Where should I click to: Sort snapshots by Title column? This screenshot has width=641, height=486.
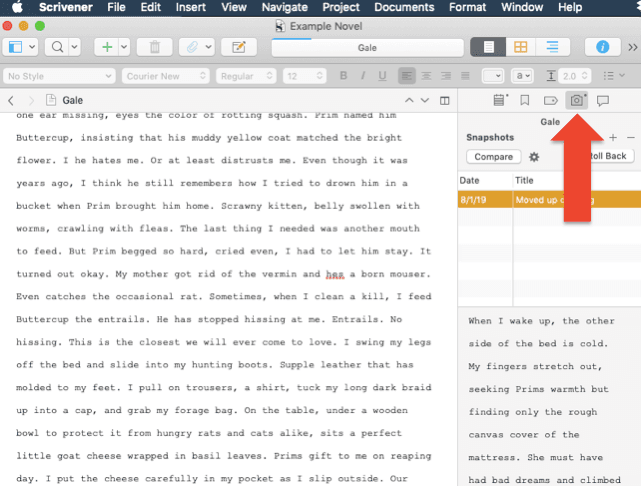577,180
